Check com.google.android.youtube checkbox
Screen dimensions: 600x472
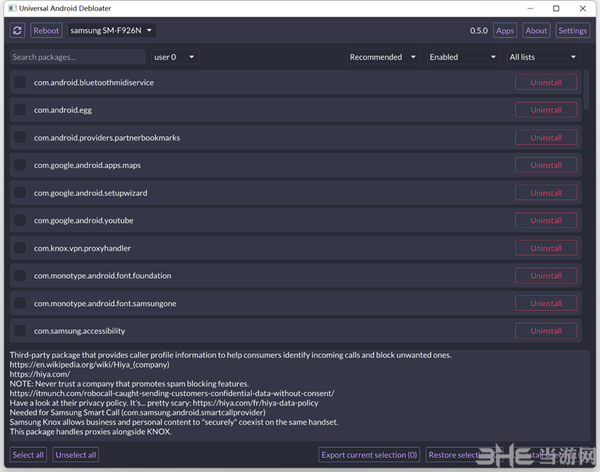pyautogui.click(x=20, y=220)
